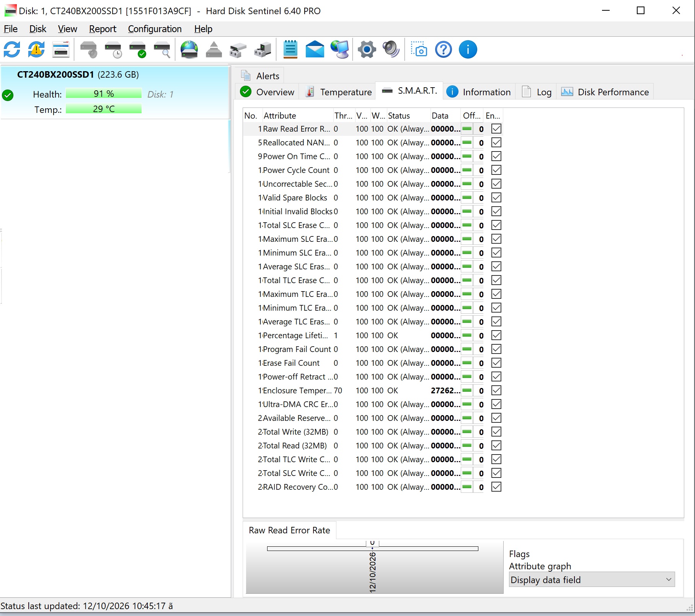Switch to the Temperature tab
This screenshot has height=616, width=695.
pyautogui.click(x=338, y=92)
